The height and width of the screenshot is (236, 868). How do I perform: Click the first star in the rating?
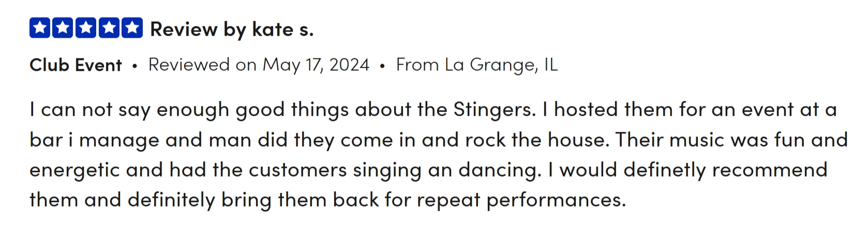[40, 28]
